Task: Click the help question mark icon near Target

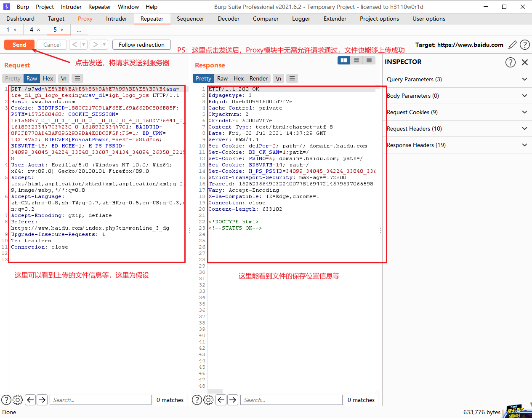Action: pyautogui.click(x=524, y=45)
